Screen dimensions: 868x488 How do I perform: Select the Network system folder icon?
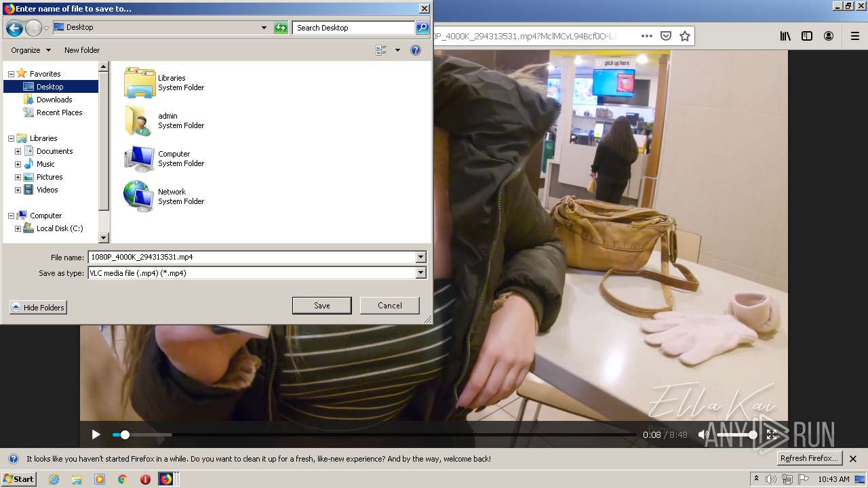(140, 197)
